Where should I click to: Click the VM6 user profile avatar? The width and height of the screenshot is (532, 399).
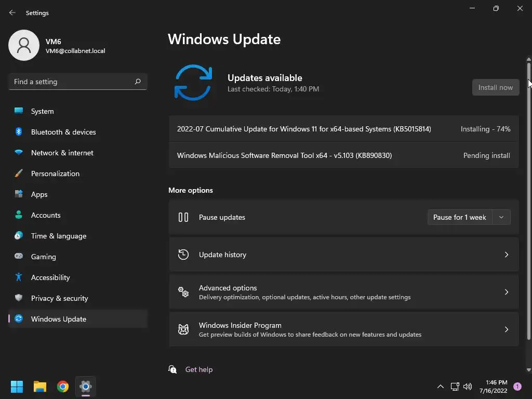click(24, 45)
